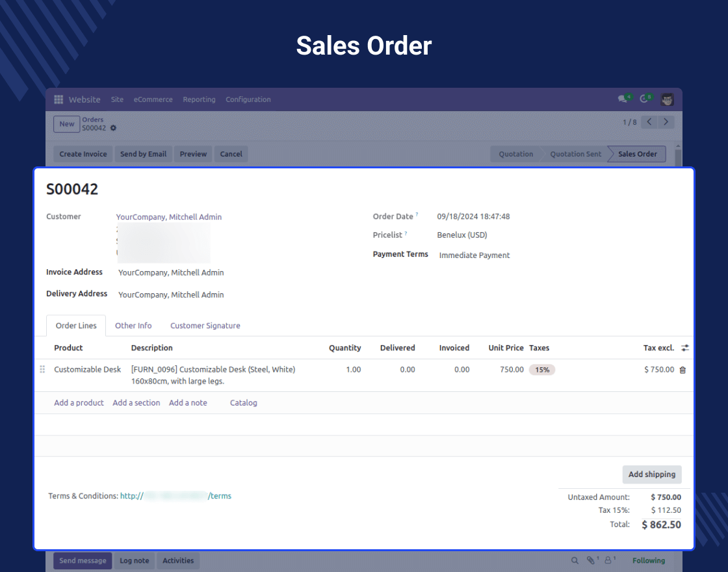Grab the drag handle of Customizable Desk row
Viewport: 728px width, 572px height.
42,370
